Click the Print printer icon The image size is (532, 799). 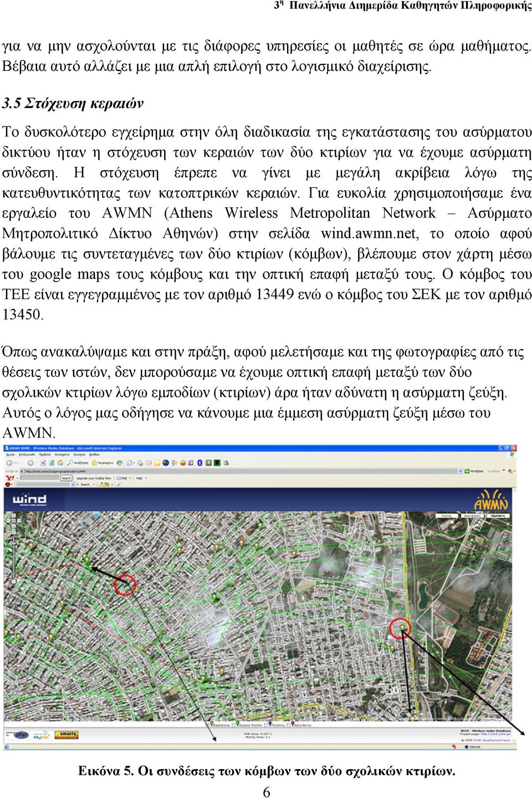coord(140,463)
